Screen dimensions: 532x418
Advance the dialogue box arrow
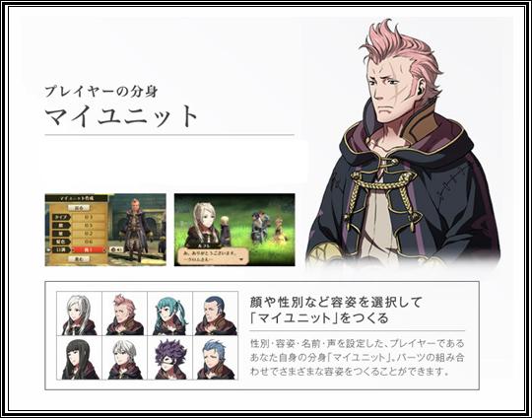(x=240, y=258)
